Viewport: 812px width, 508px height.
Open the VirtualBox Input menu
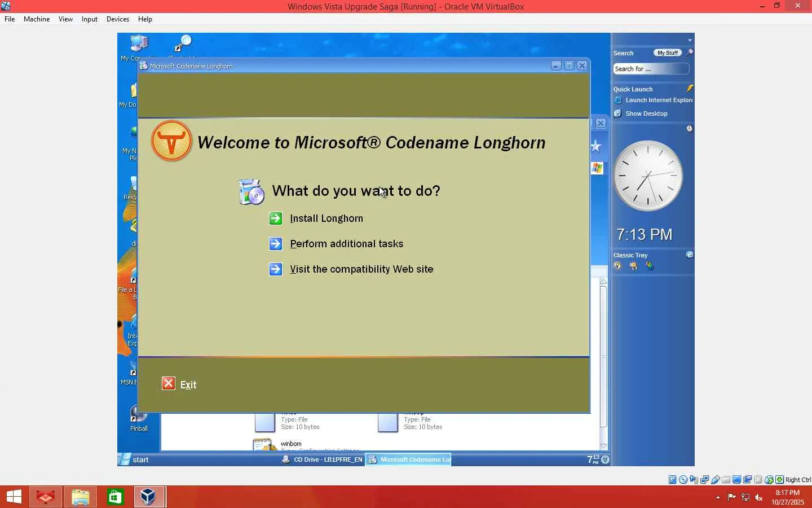[x=89, y=19]
